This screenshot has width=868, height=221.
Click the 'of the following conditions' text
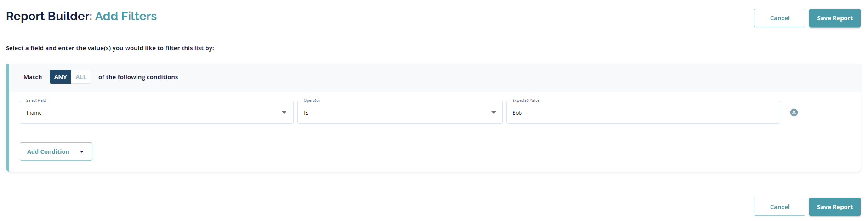coord(138,77)
